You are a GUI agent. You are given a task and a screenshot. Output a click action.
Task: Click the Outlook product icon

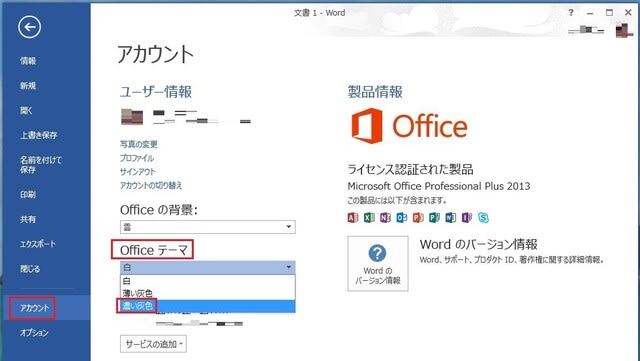point(402,218)
